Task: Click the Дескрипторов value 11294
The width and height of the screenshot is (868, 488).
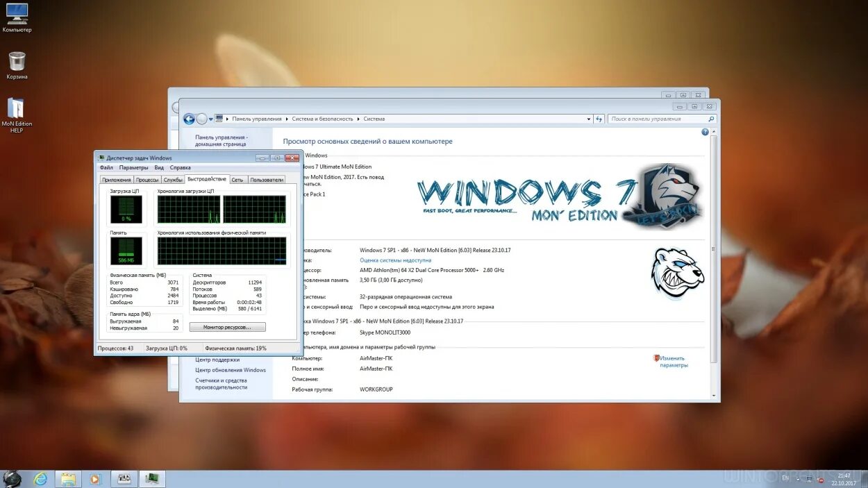Action: pos(255,283)
